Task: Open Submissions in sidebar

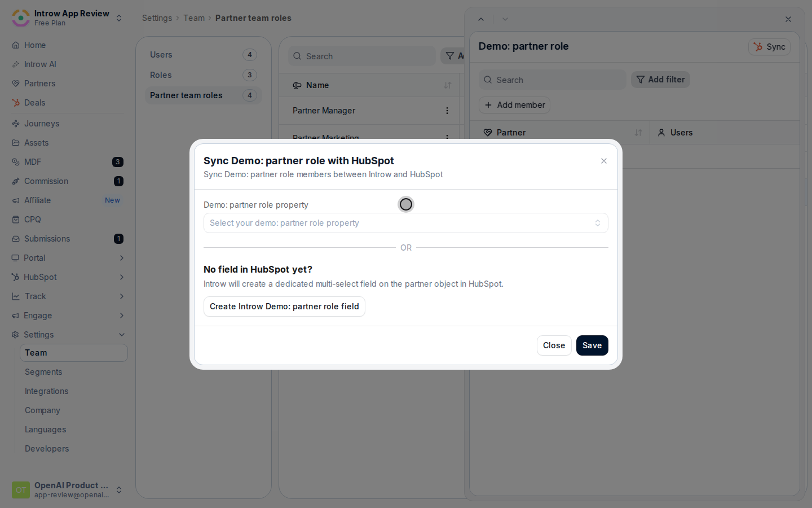Action: [x=47, y=239]
